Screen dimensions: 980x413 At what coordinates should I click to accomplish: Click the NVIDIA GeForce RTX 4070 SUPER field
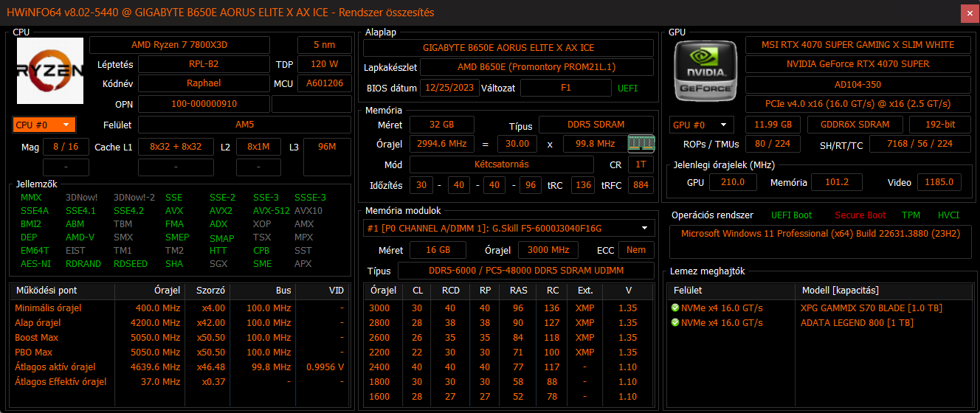click(857, 64)
